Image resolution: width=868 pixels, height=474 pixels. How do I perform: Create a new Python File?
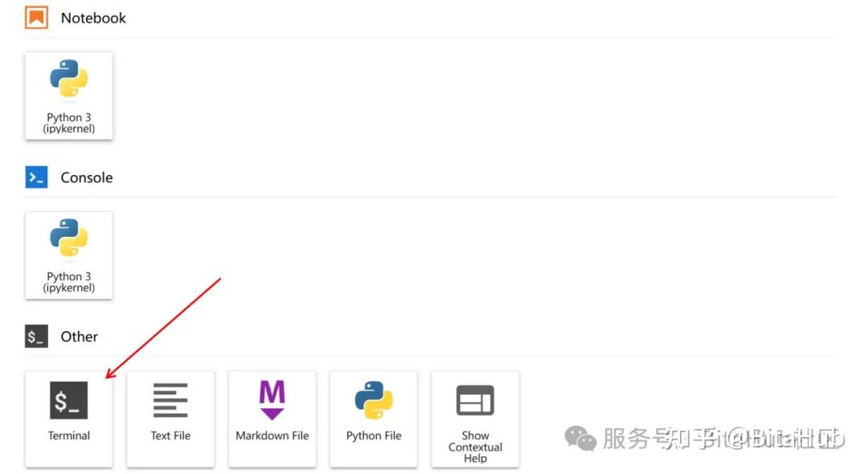[373, 418]
